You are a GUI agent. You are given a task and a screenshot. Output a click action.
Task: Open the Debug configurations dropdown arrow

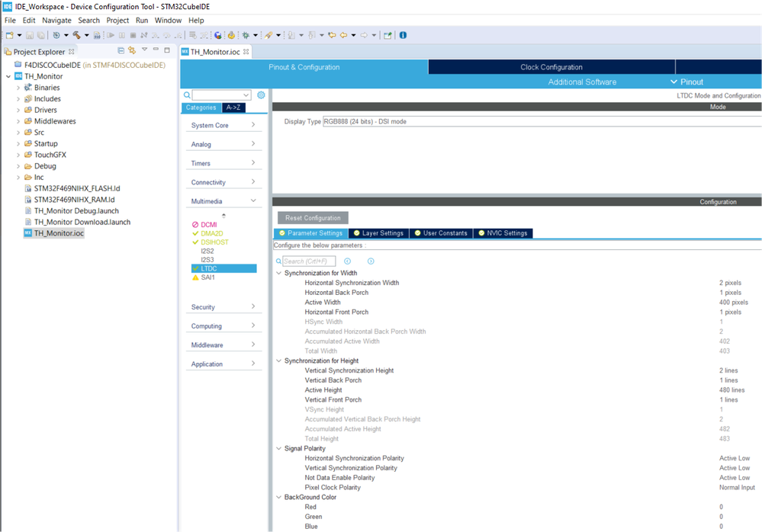point(255,35)
